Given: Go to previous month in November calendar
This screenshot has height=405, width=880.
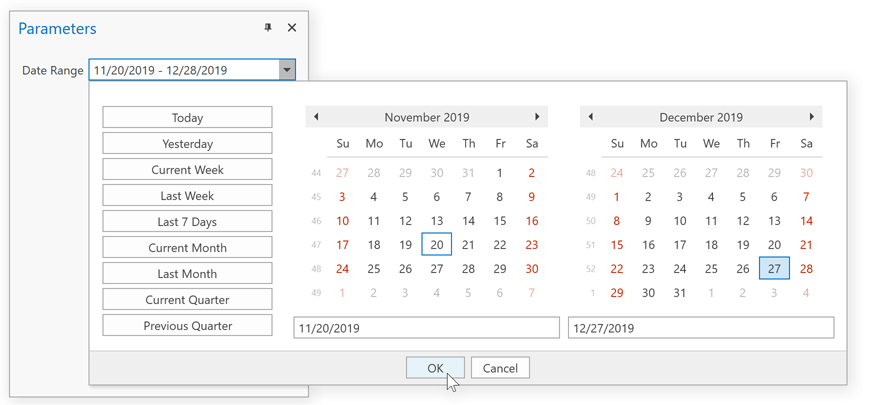Looking at the screenshot, I should point(316,117).
